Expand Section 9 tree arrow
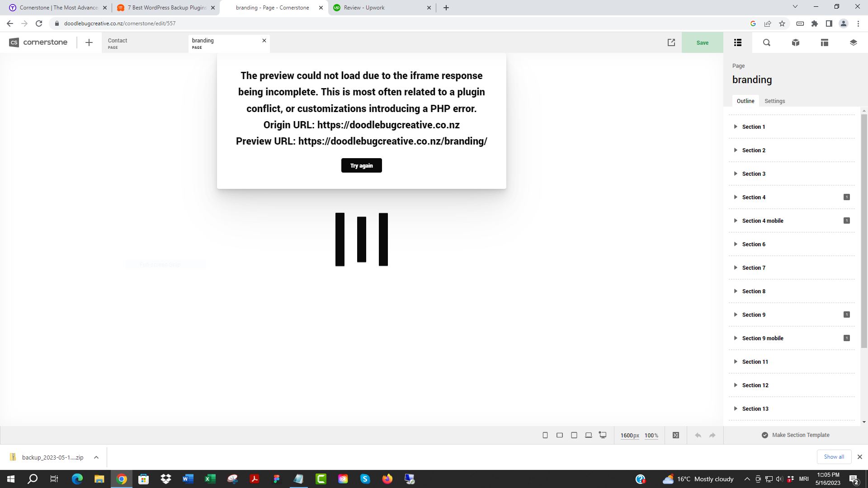The height and width of the screenshot is (488, 868). (736, 314)
